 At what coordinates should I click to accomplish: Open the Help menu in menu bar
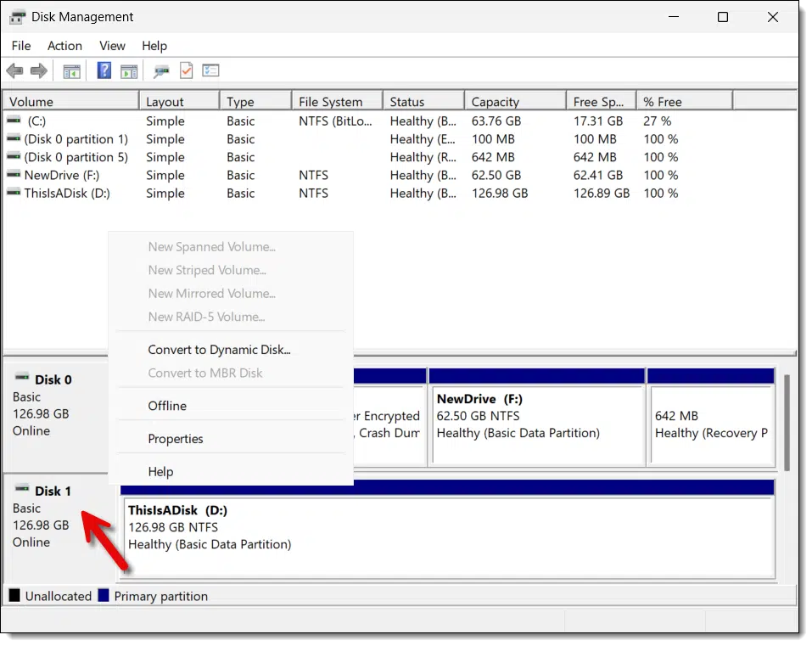(154, 46)
